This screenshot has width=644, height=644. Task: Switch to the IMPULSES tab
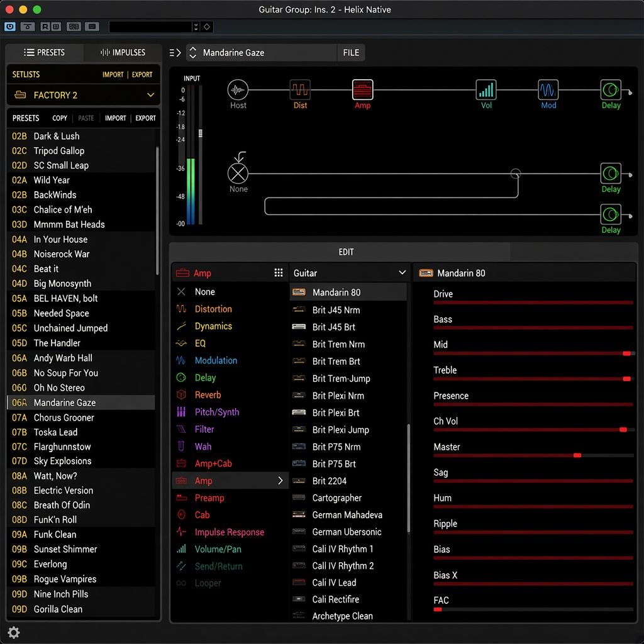(123, 53)
